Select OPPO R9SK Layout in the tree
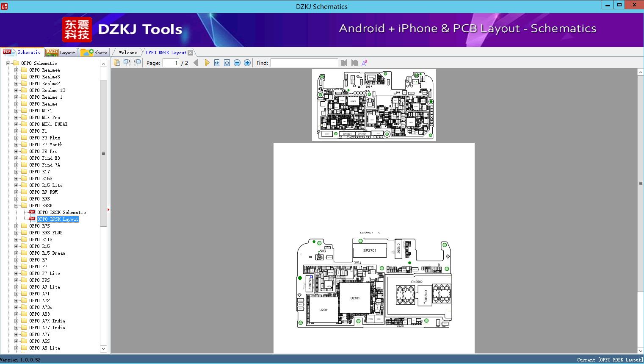644x364 pixels. [x=58, y=219]
